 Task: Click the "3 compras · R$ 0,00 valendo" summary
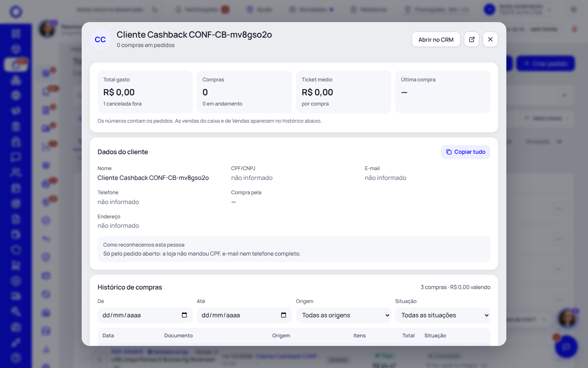click(456, 287)
